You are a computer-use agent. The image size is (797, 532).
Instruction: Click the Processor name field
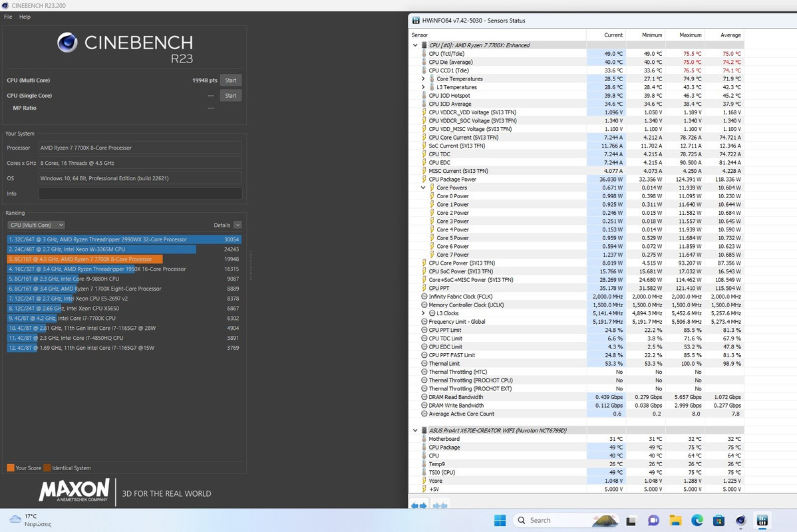tap(140, 148)
